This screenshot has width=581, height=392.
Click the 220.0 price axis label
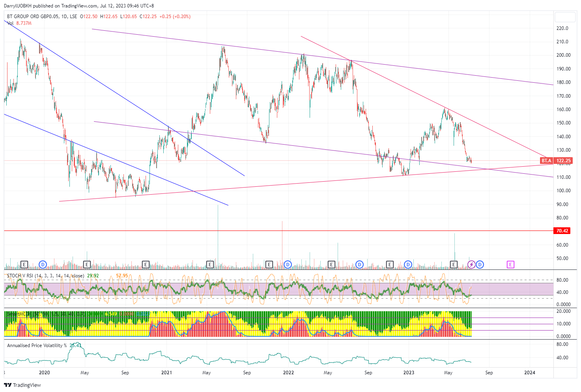(x=562, y=28)
